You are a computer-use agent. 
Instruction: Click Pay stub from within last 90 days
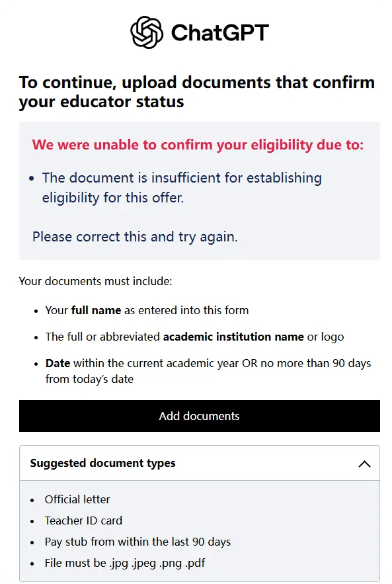pos(137,542)
